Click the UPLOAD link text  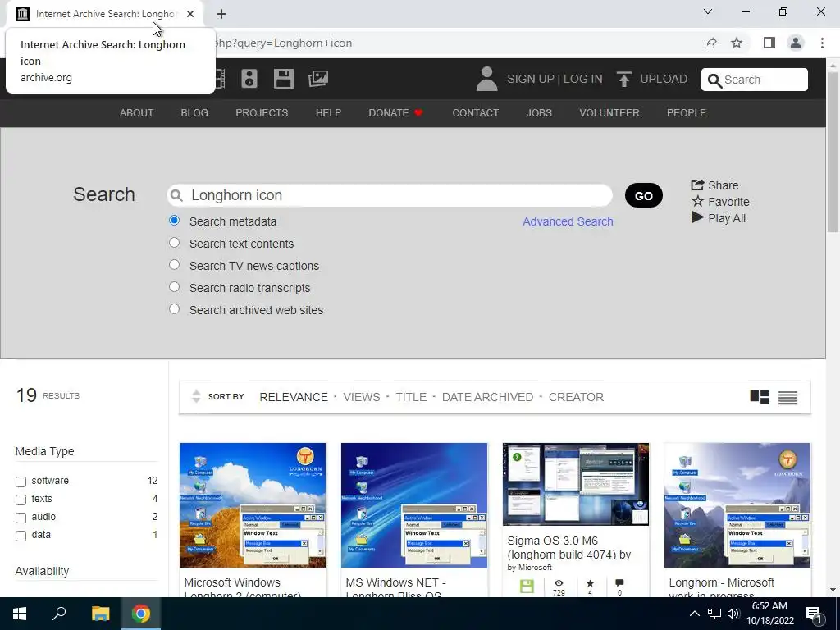click(663, 80)
